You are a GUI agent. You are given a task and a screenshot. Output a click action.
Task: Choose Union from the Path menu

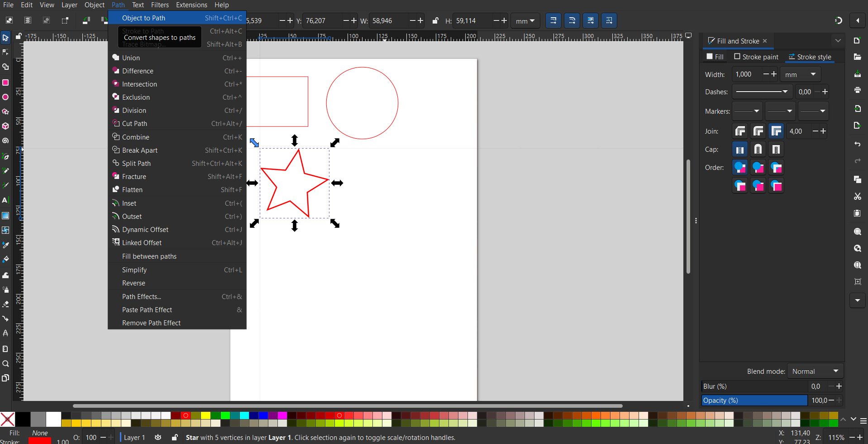(x=131, y=58)
